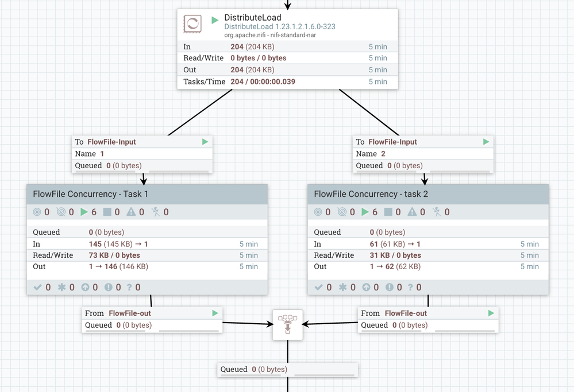Click up-to-date checkmark icon in task 2 footer
574x392 pixels.
[x=318, y=288]
